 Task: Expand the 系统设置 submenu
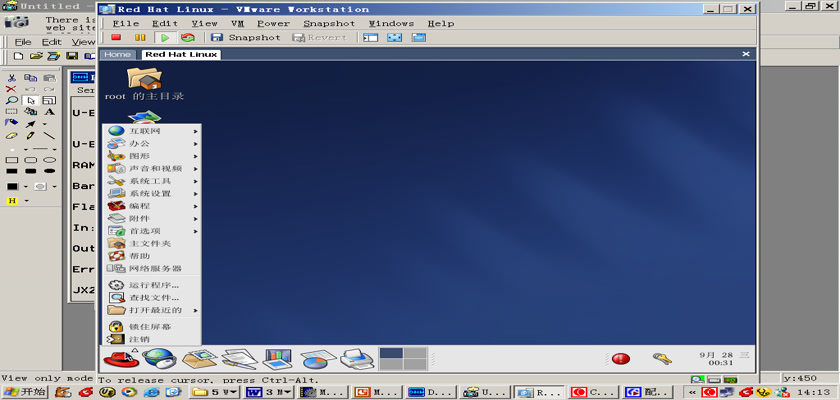[152, 193]
